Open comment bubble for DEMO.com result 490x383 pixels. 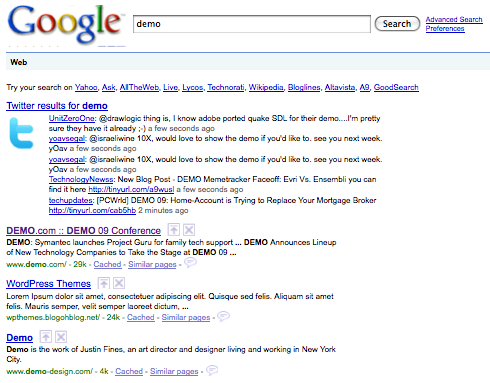190,263
